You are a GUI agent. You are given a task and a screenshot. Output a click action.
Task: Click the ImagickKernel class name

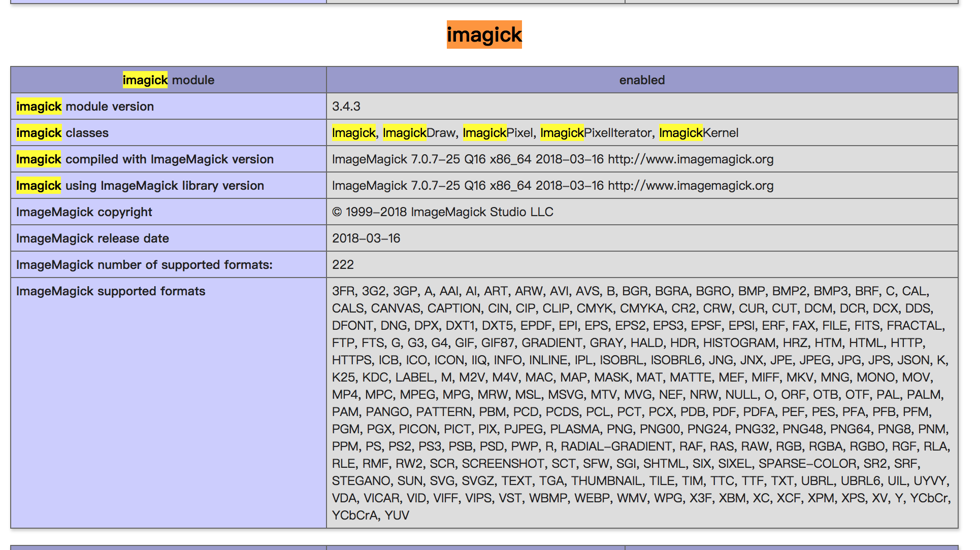tap(699, 133)
